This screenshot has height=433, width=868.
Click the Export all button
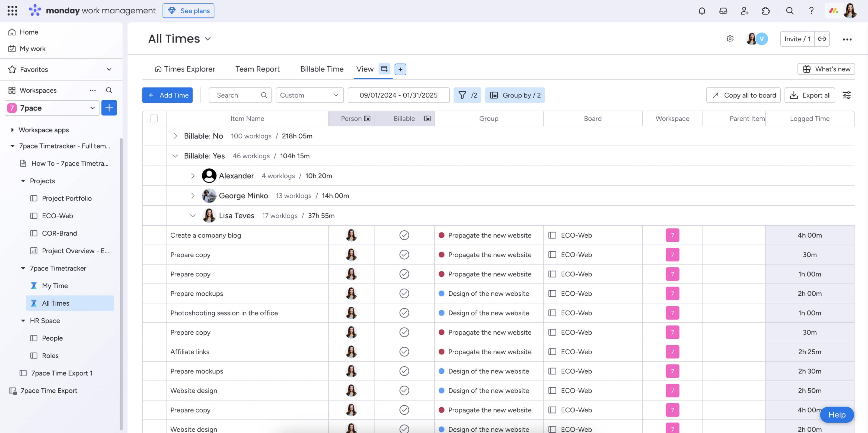tap(810, 95)
